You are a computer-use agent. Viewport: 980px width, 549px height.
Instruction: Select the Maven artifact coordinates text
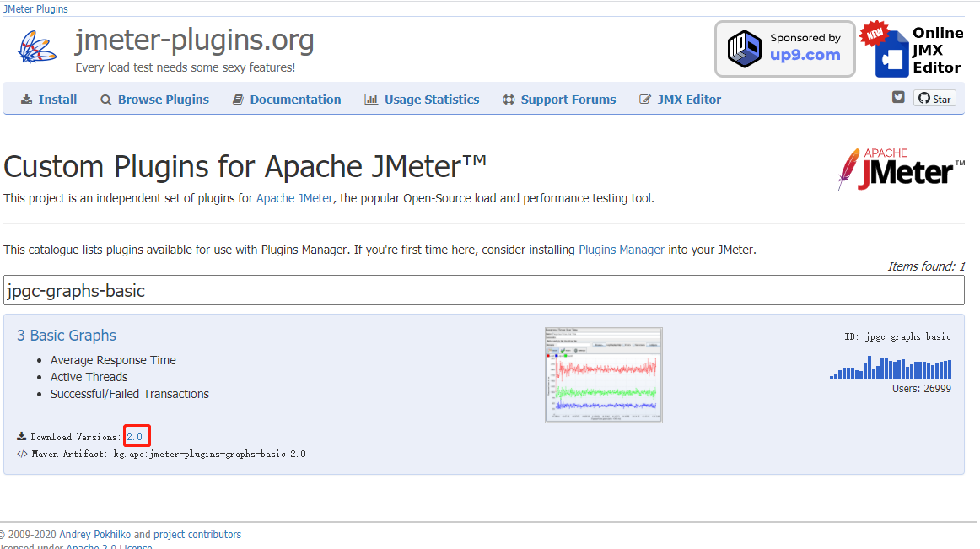[209, 454]
